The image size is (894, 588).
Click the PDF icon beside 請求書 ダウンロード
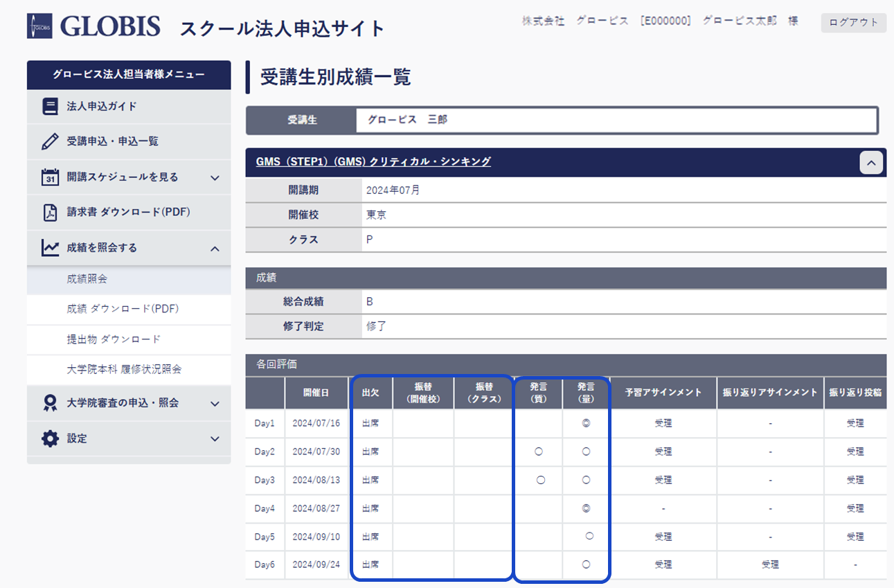point(50,213)
